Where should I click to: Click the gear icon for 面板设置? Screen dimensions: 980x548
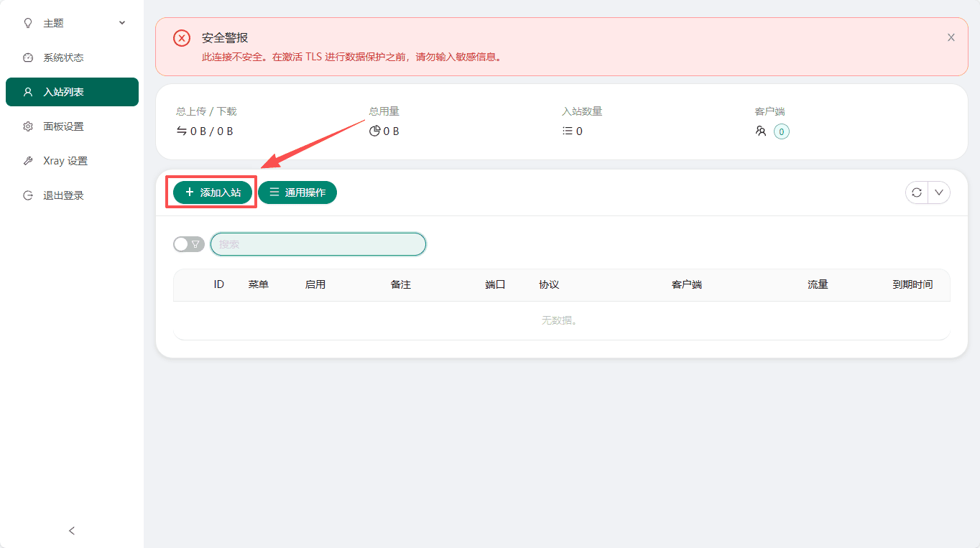tap(28, 126)
